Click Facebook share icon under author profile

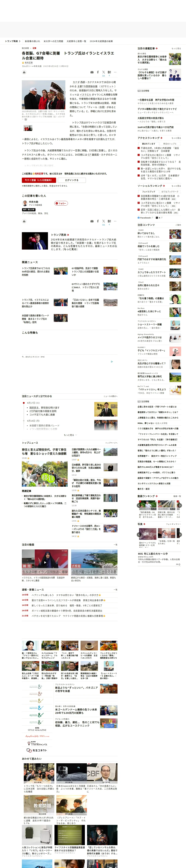point(98,221)
